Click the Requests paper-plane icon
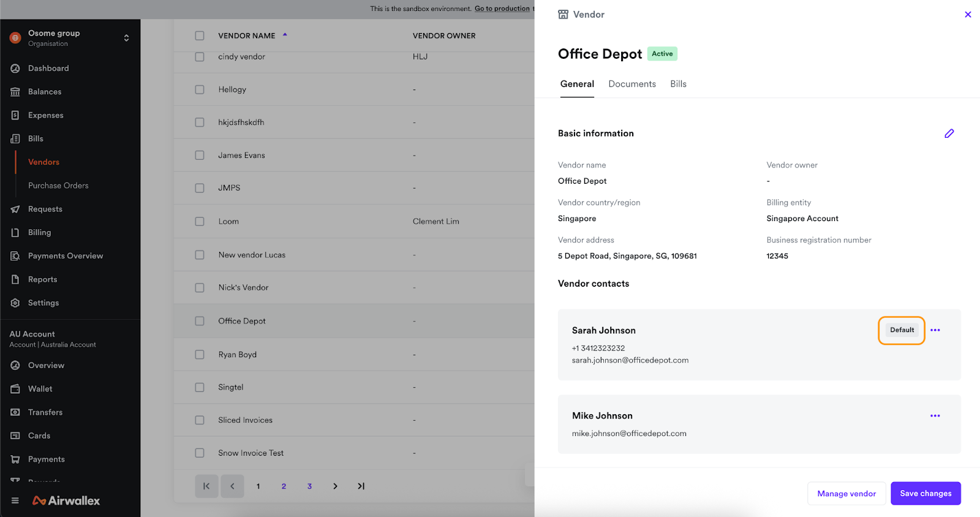Image resolution: width=980 pixels, height=517 pixels. (x=15, y=209)
